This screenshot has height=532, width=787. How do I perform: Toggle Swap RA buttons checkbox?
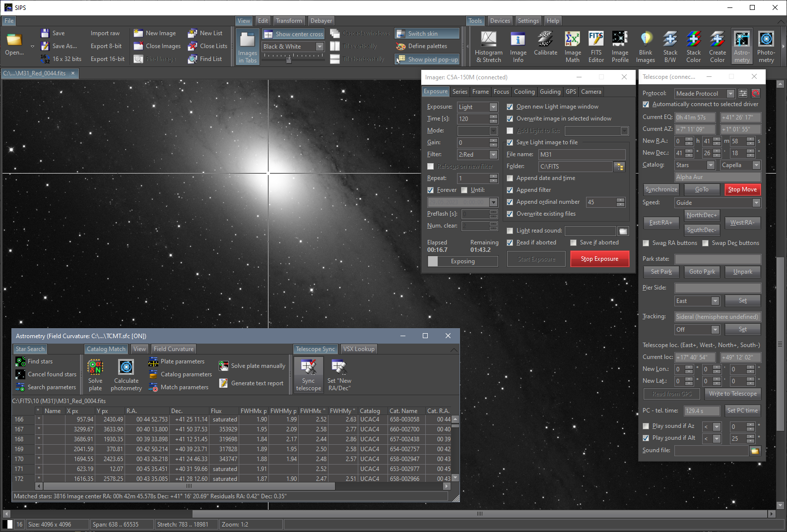(646, 243)
